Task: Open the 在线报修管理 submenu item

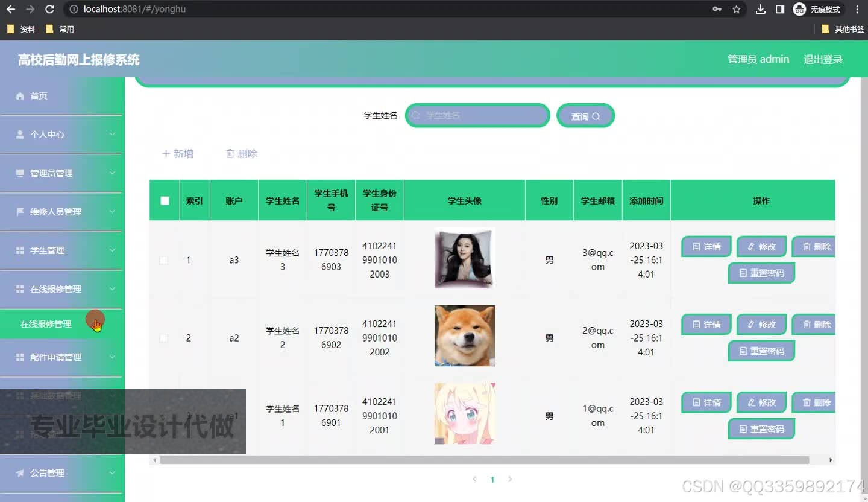Action: click(x=61, y=324)
